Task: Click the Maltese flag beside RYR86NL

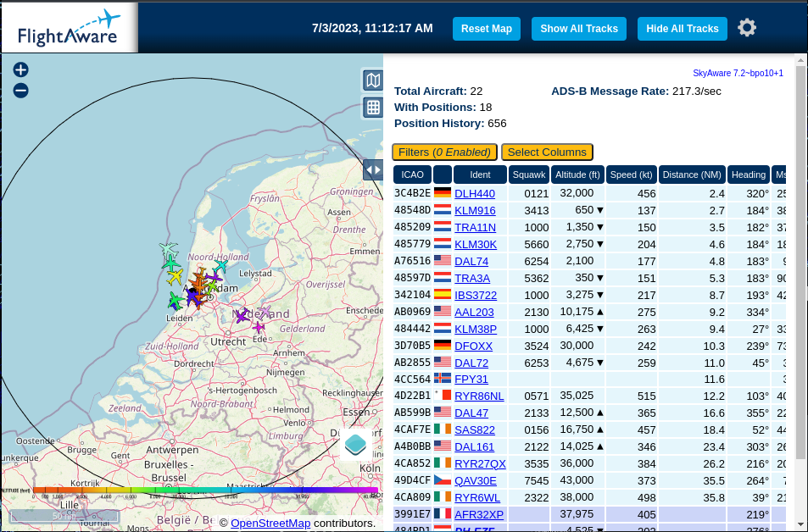Action: click(x=442, y=396)
